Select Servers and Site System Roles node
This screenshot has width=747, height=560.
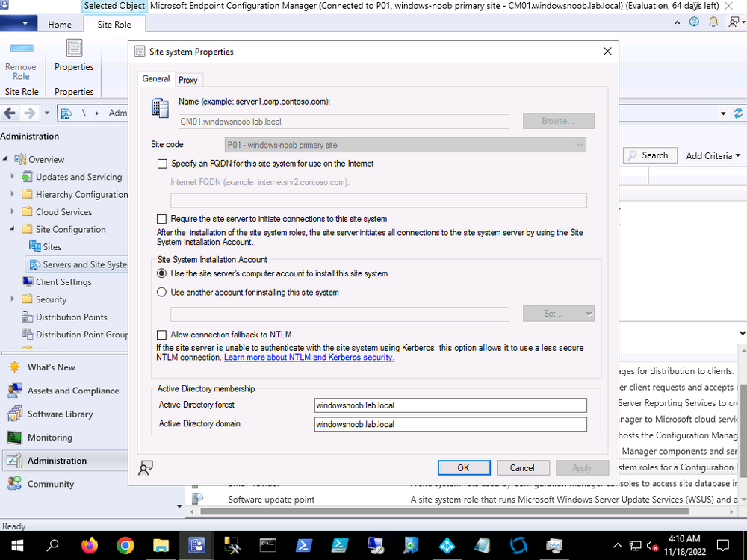click(x=78, y=264)
